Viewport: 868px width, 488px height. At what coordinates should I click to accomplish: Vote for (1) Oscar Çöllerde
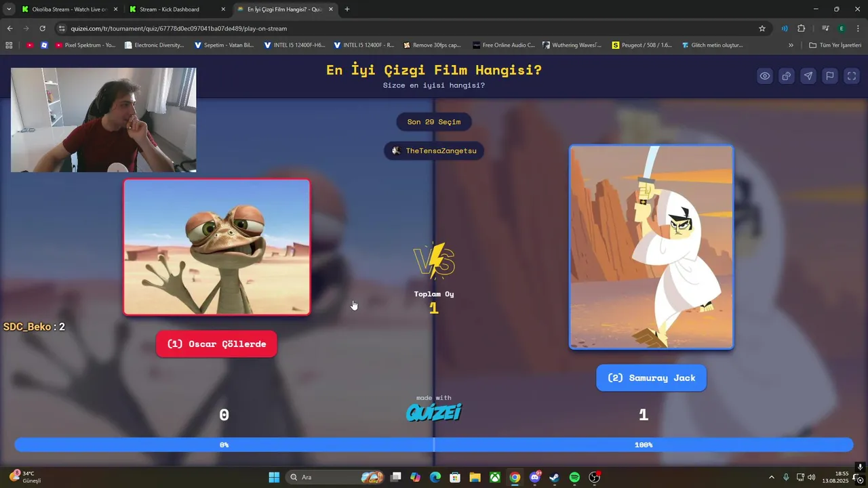[216, 344]
